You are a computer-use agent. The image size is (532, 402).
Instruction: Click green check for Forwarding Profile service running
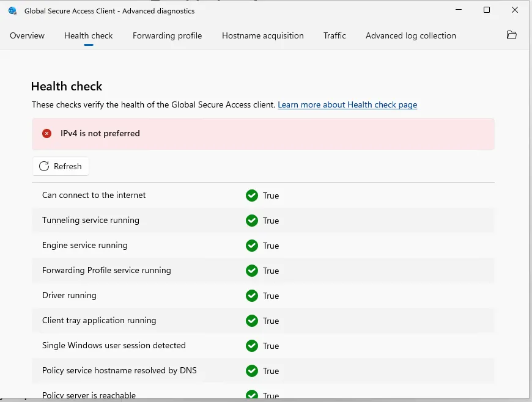[x=252, y=271]
